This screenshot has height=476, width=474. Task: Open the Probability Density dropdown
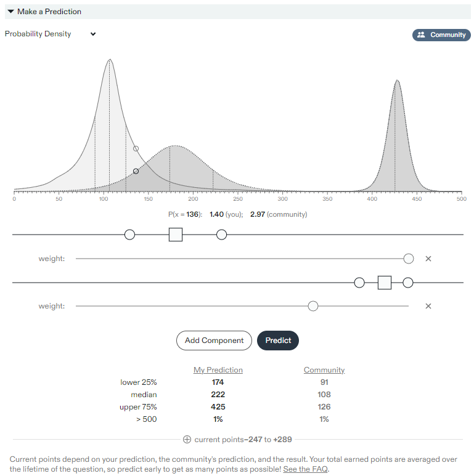click(51, 34)
